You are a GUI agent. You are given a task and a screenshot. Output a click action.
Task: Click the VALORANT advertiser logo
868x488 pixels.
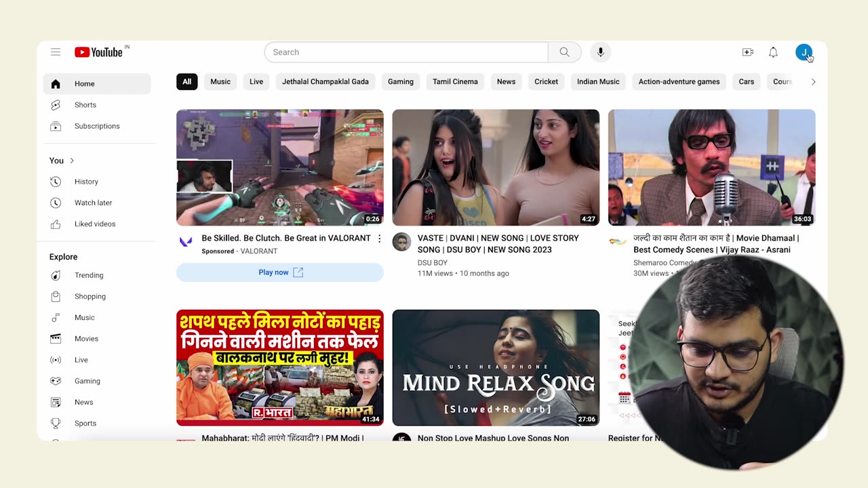185,241
